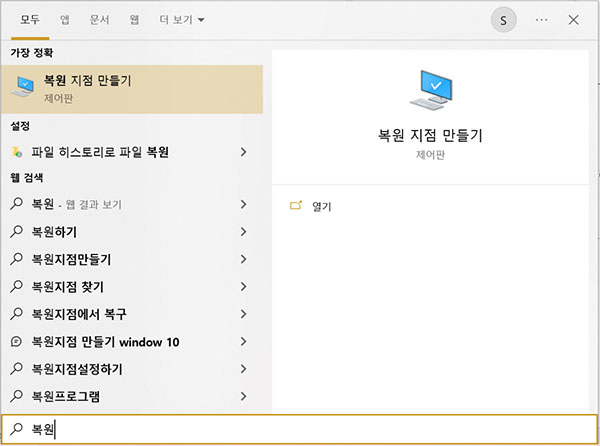
Task: Select 복원지점 찾기 web suggestion
Action: pyautogui.click(x=132, y=286)
